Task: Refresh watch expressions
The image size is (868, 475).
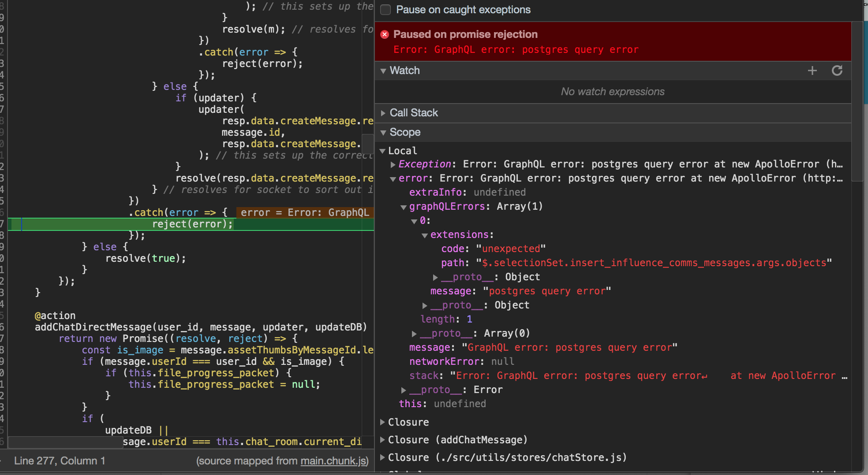Action: tap(837, 71)
